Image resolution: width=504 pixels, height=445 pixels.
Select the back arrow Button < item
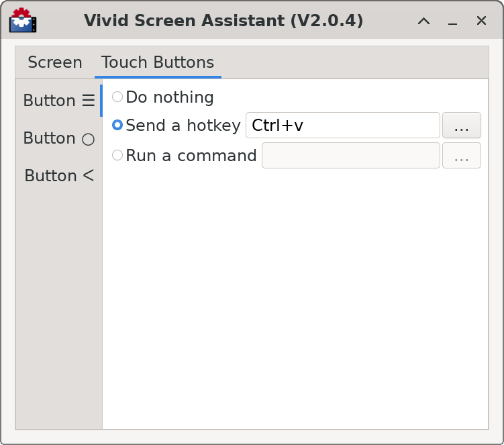pos(59,176)
